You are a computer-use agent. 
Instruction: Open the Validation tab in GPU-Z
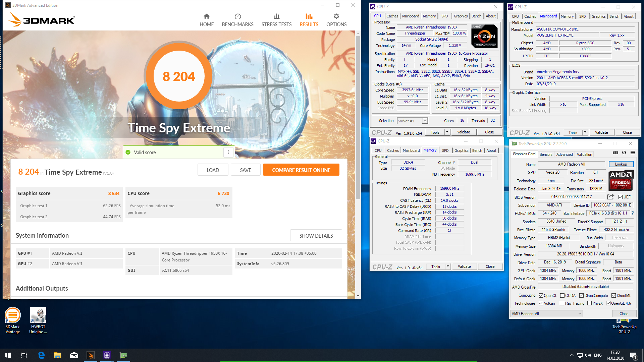pyautogui.click(x=584, y=155)
